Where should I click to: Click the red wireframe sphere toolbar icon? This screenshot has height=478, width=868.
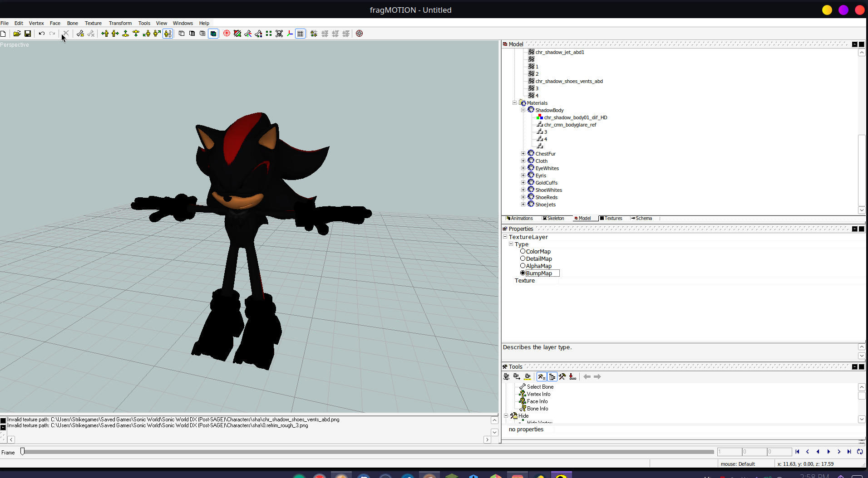[x=227, y=34]
